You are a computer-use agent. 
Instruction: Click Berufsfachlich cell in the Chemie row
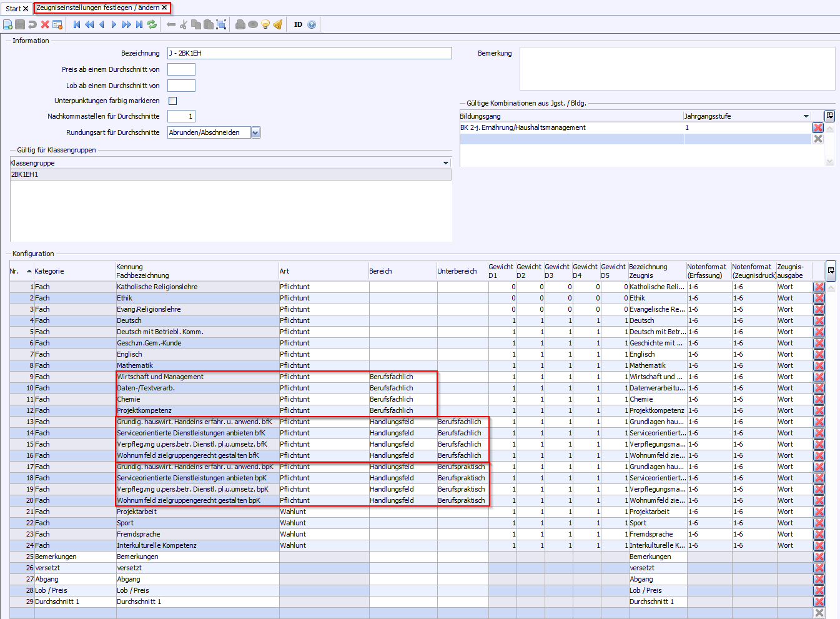pos(403,399)
